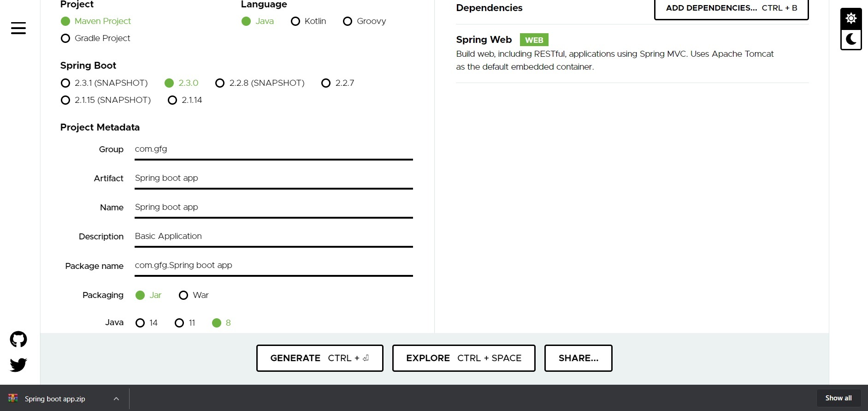Expand options for Spring boot app.zip download
868x411 pixels.
coord(116,399)
